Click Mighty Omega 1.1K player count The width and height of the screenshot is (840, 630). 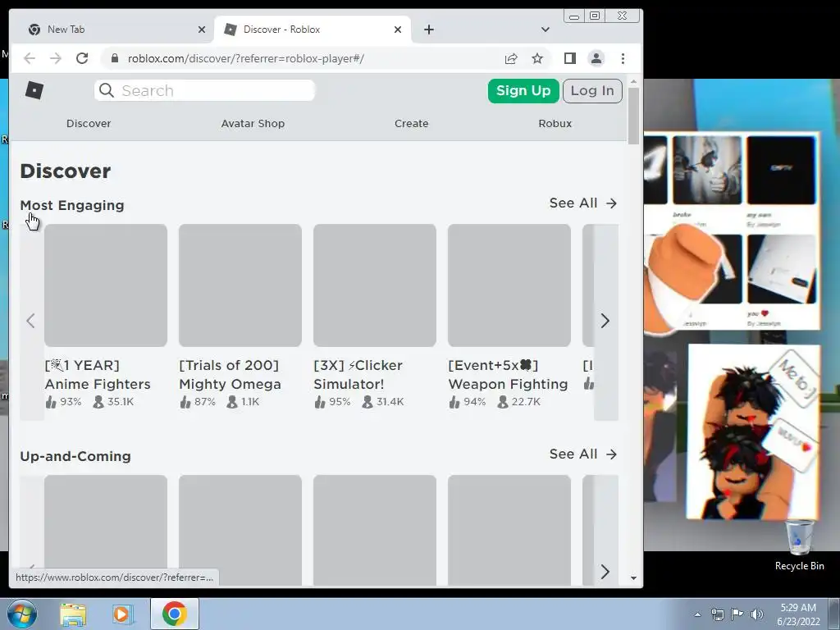pos(243,402)
